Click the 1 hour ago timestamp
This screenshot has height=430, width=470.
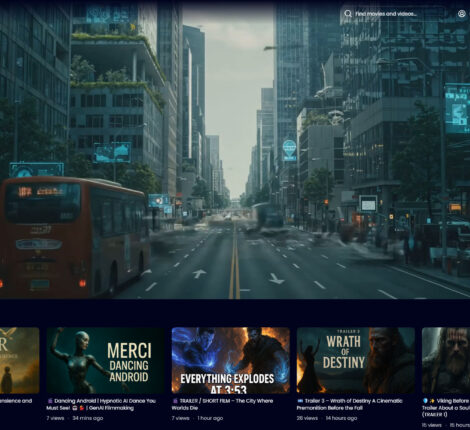click(210, 418)
